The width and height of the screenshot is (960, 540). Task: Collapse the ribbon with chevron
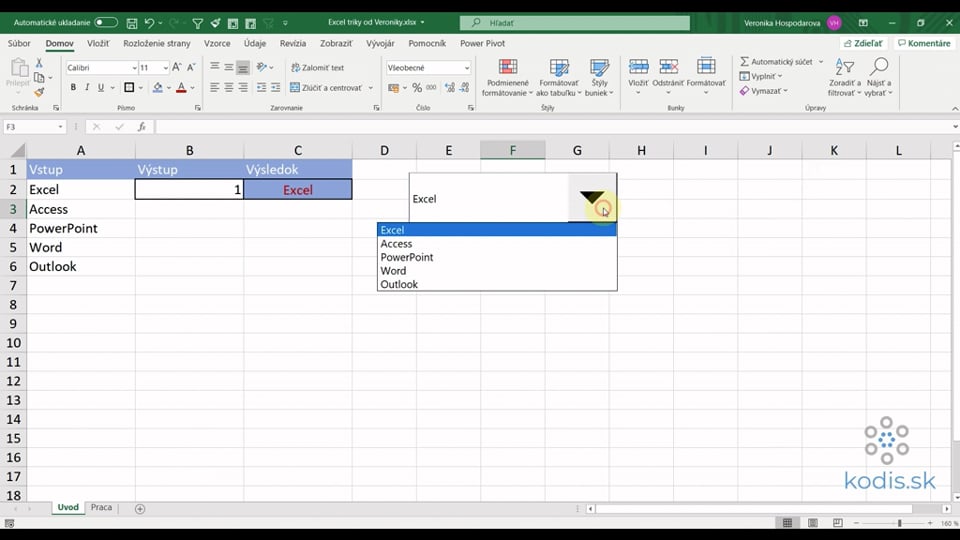[954, 108]
